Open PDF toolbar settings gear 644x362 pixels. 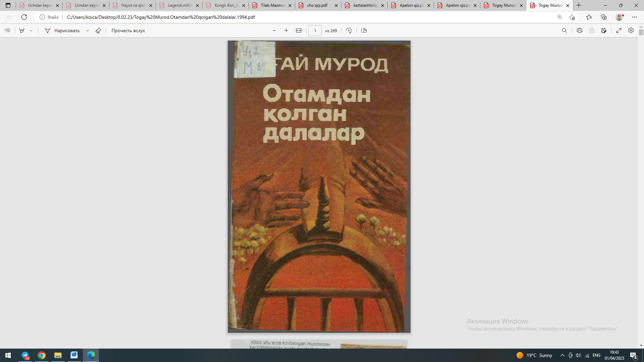coord(631,31)
